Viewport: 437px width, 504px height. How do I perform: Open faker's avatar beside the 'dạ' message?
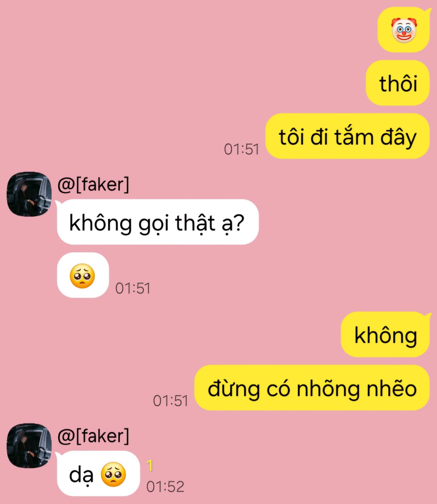click(29, 445)
